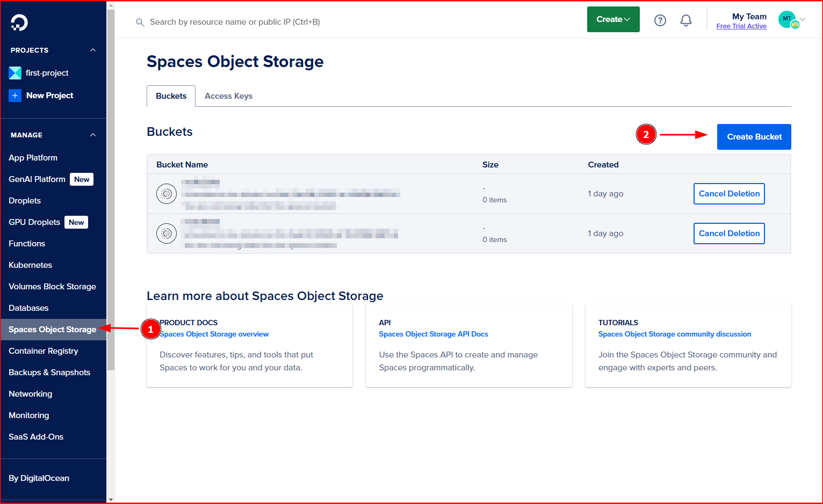Click first bucket's '1 day ago' text

pos(605,194)
